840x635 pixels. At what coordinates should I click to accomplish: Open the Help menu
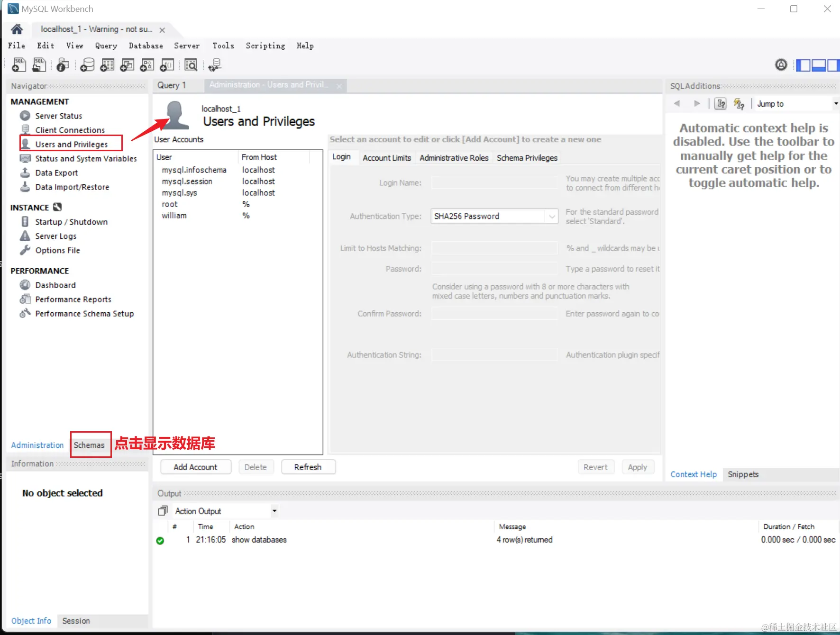305,45
